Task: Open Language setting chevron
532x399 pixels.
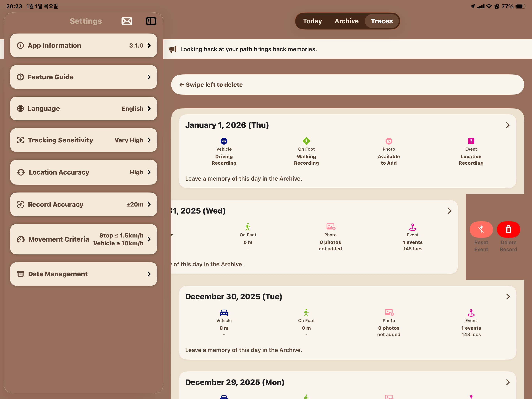Action: [x=149, y=109]
